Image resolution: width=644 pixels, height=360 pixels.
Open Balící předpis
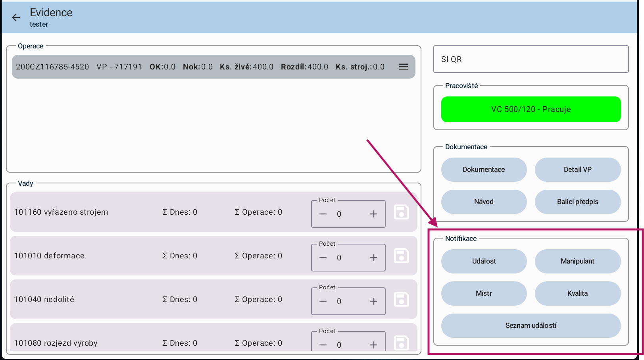point(577,202)
